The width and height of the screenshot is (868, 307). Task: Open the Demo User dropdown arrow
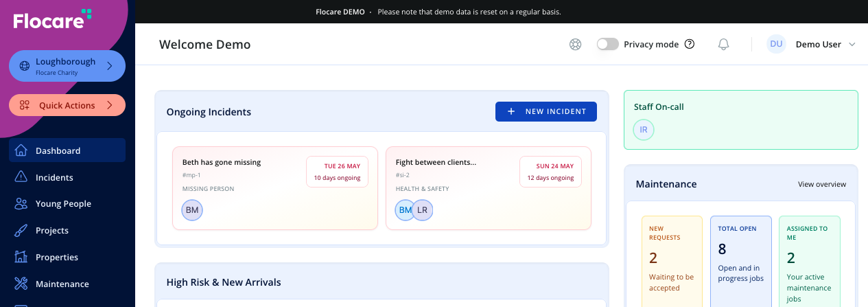click(x=852, y=44)
